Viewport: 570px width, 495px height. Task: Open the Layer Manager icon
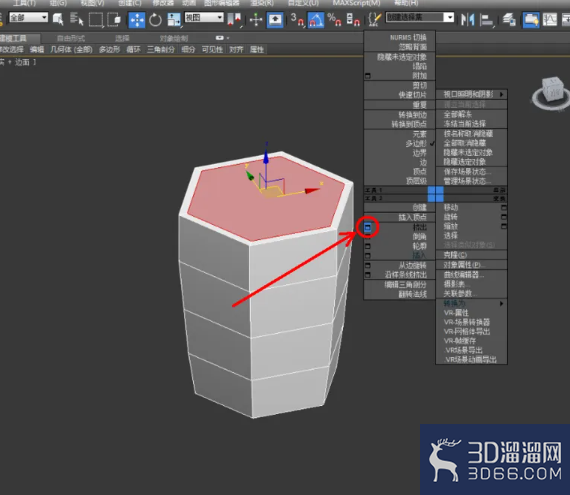(509, 20)
